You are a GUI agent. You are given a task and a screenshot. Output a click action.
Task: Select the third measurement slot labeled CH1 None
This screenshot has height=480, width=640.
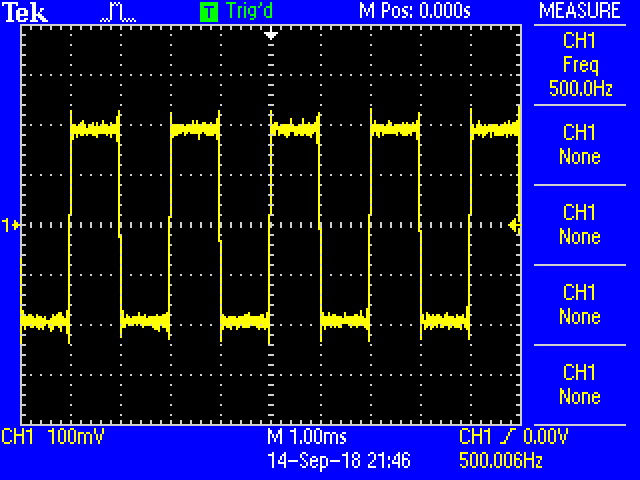580,225
